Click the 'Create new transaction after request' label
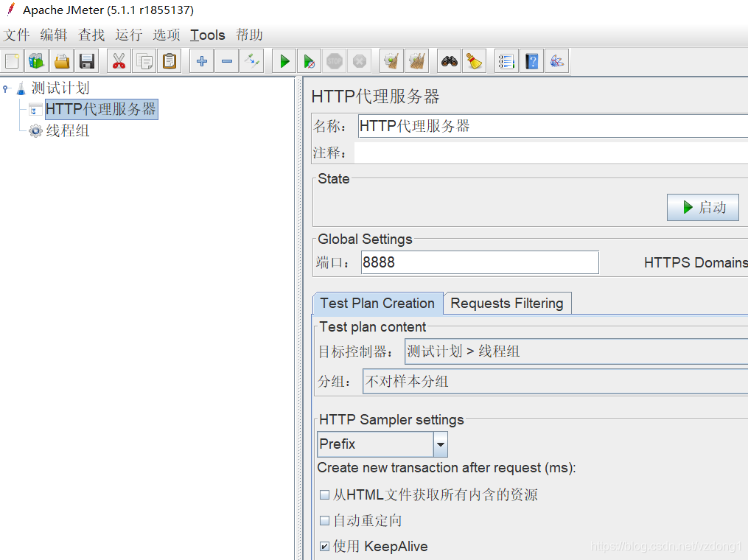The height and width of the screenshot is (560, 748). pos(447,467)
